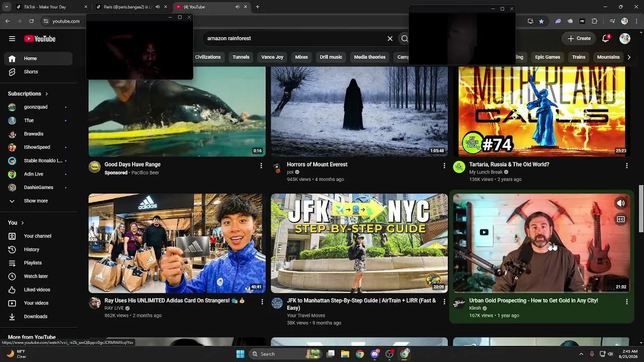The image size is (644, 362).
Task: Open the Chrome three-dot menu
Action: [635, 21]
